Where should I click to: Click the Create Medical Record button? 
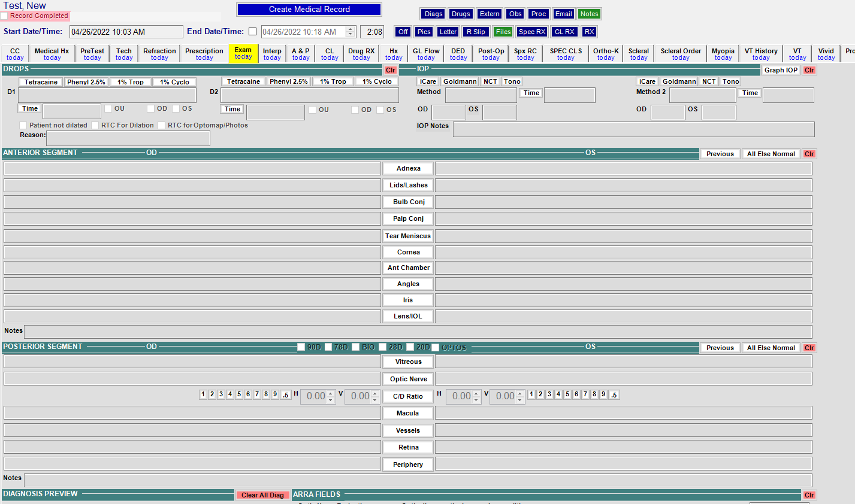(x=309, y=10)
